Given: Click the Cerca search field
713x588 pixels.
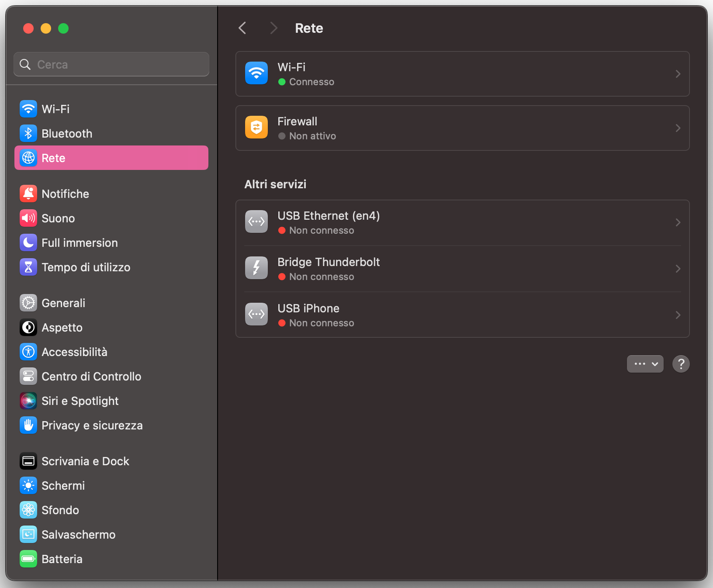Looking at the screenshot, I should 111,65.
